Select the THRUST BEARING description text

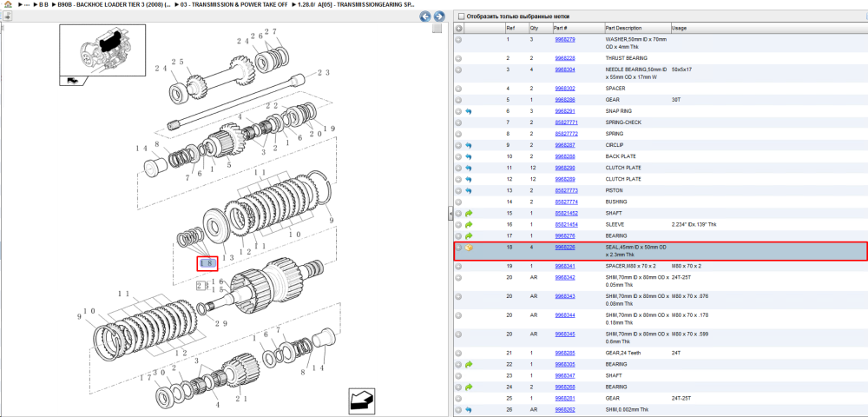(x=626, y=58)
